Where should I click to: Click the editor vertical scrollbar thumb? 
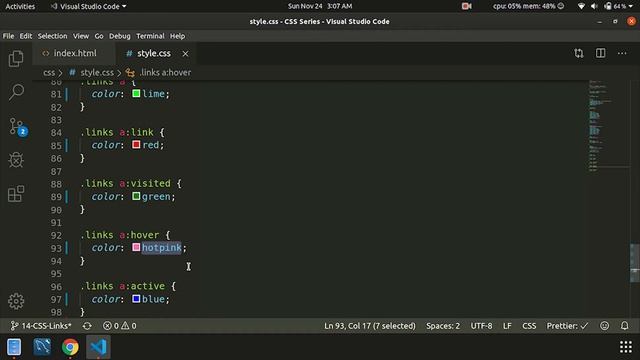pos(635,263)
